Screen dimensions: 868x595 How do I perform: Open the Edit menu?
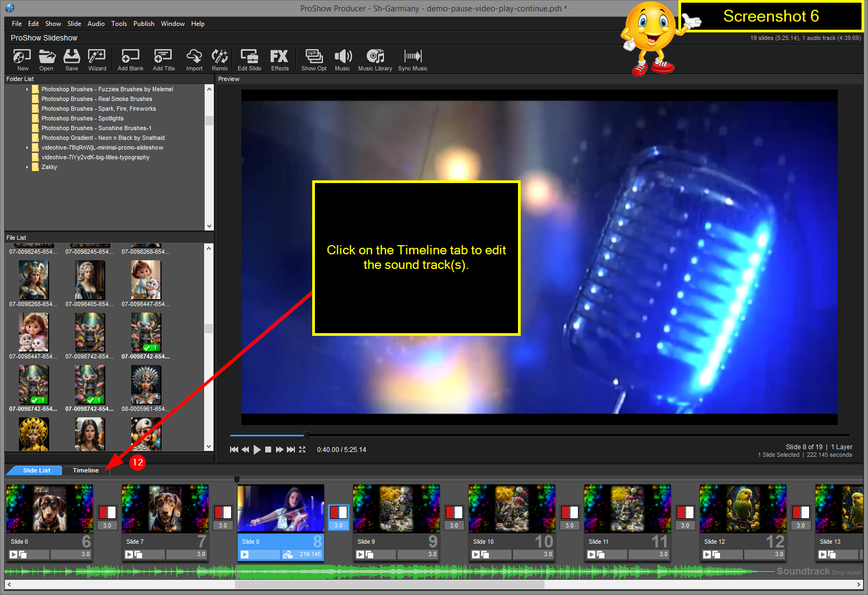[x=33, y=24]
